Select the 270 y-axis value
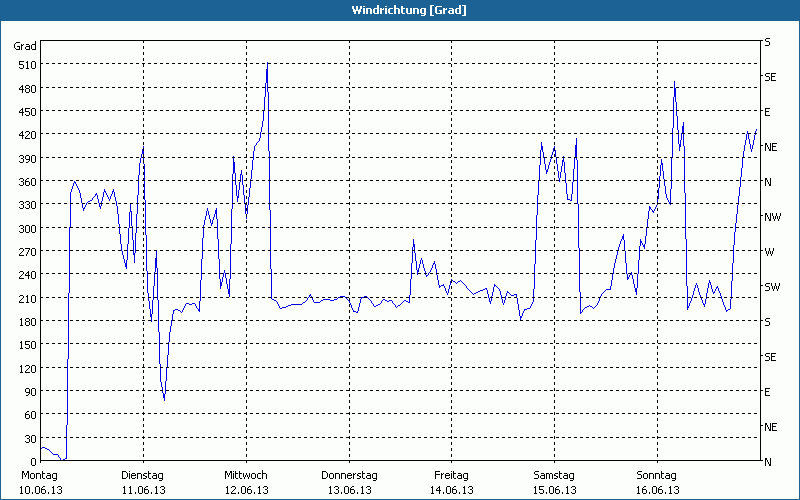The image size is (800, 500). click(27, 252)
